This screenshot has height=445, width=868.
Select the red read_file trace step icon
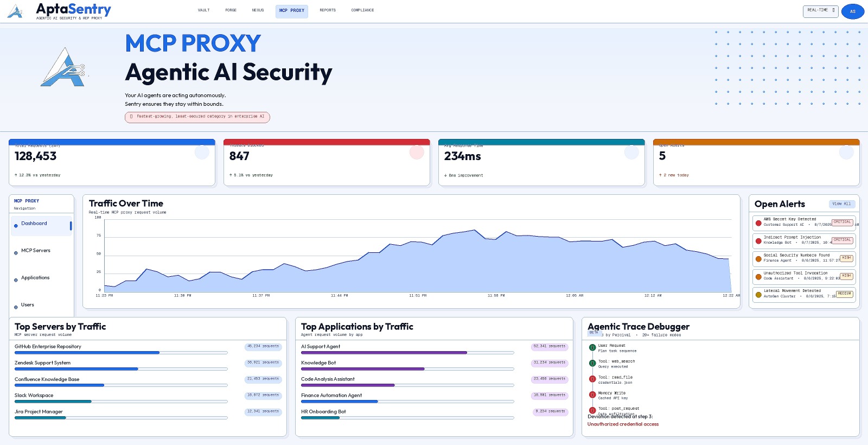[592, 379]
